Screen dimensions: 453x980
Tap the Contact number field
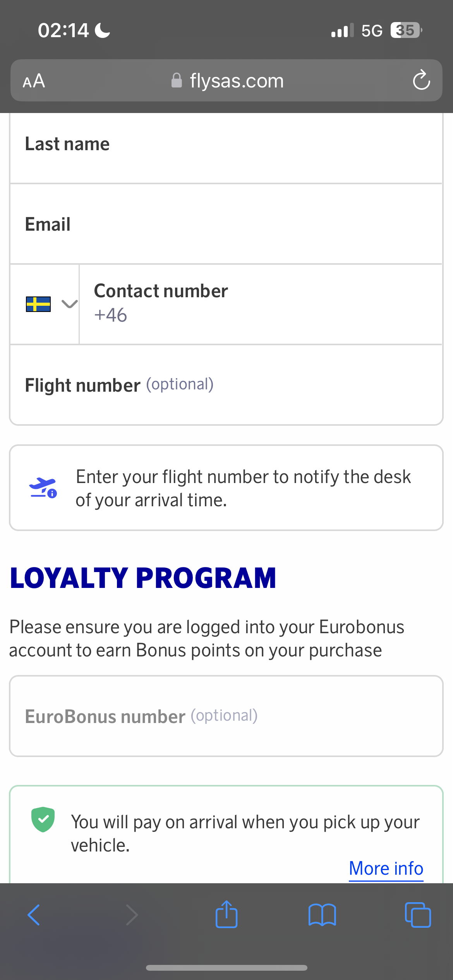tap(260, 304)
